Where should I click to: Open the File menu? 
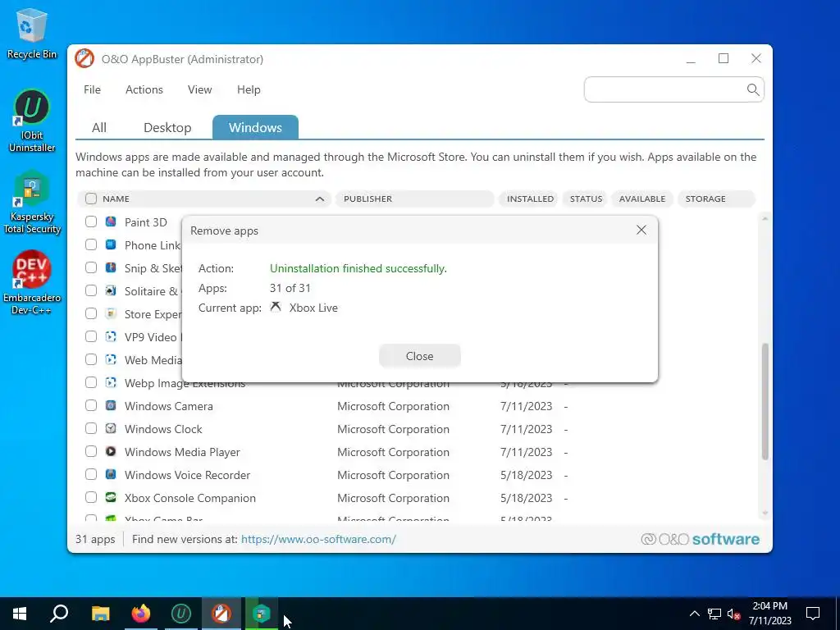pyautogui.click(x=92, y=89)
